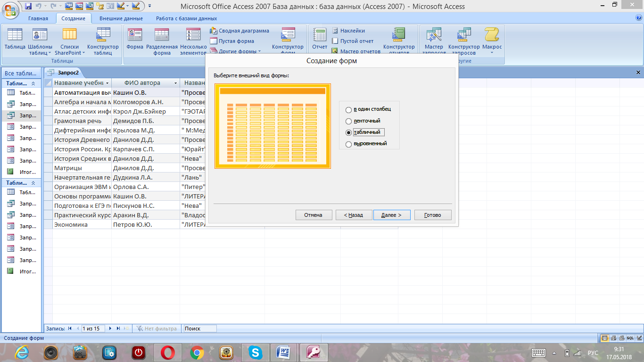Switch to the Создание ribbon tab

pos(73,18)
